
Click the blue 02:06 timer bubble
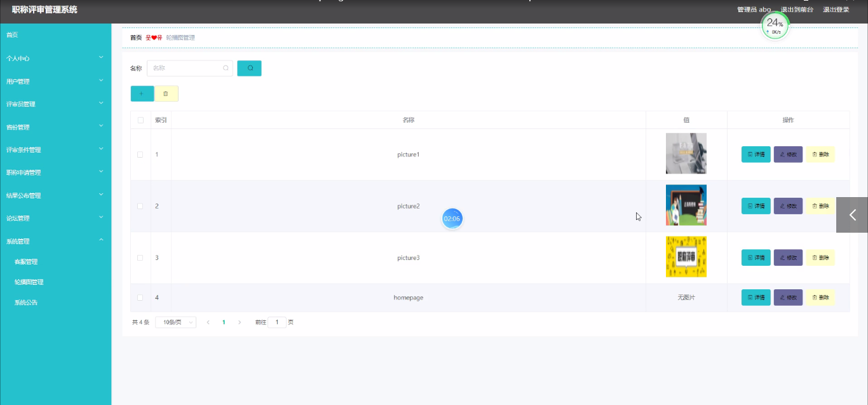tap(452, 218)
